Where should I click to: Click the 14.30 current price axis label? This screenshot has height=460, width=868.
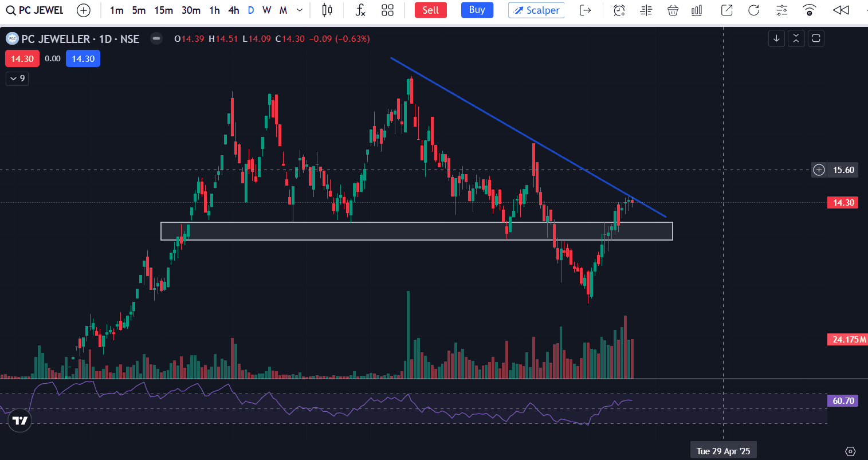click(843, 203)
